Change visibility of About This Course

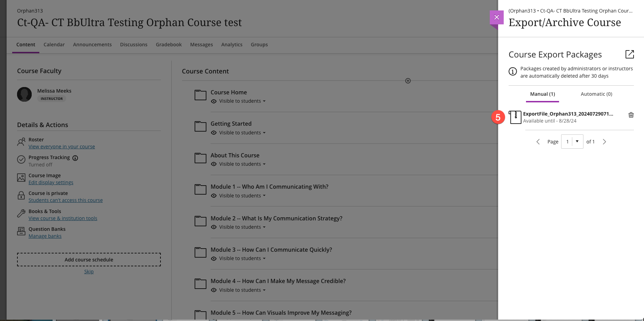240,164
